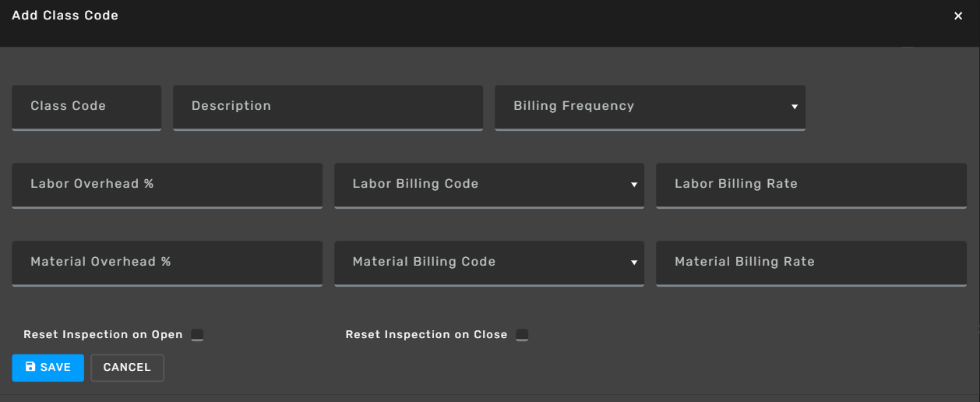Screen dimensions: 980x402
Task: Expand the Labor Billing Code arrow
Action: click(634, 185)
